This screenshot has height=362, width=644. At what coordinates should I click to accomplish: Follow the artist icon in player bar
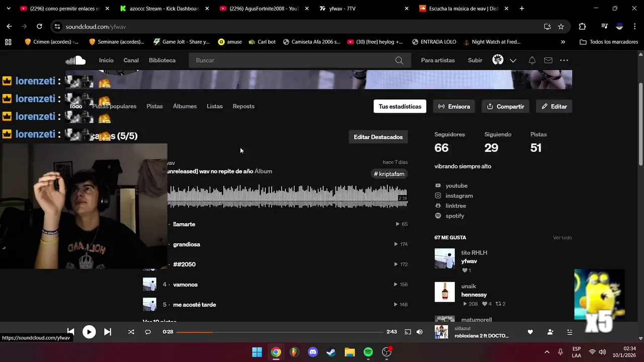(550, 332)
